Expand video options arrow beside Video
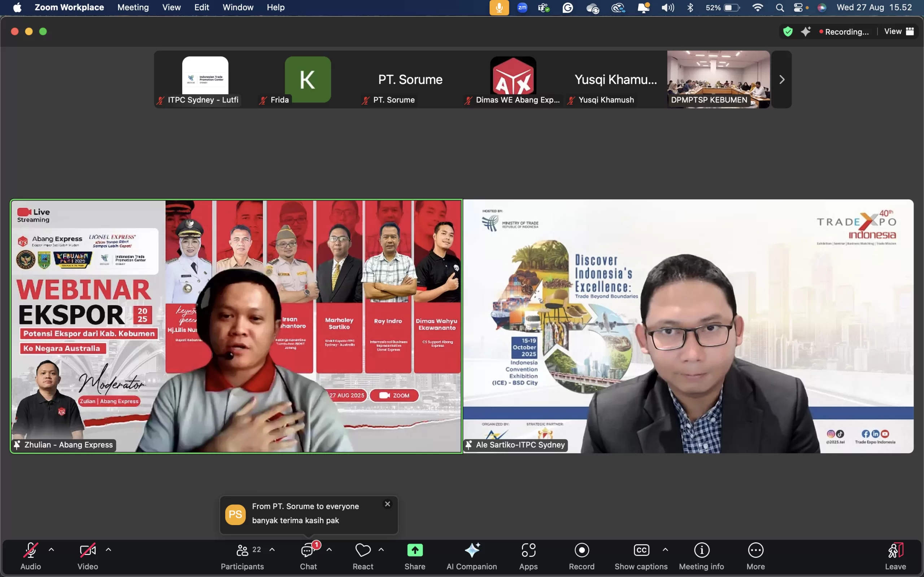The height and width of the screenshot is (577, 924). click(108, 550)
